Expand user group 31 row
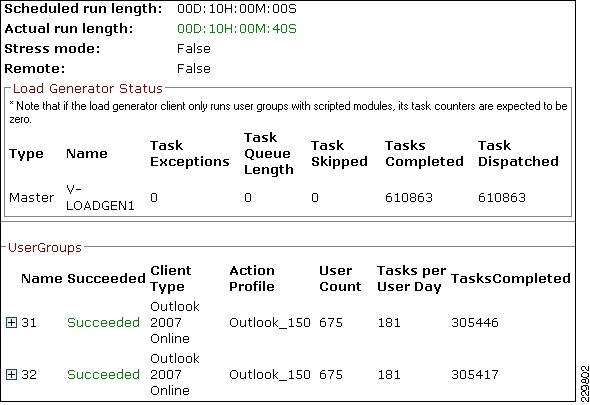This screenshot has height=405, width=590. coord(12,323)
